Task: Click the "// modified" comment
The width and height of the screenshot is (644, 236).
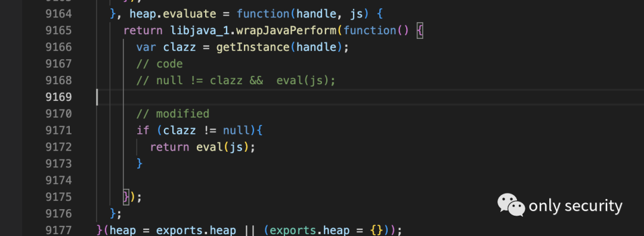Action: 173,114
